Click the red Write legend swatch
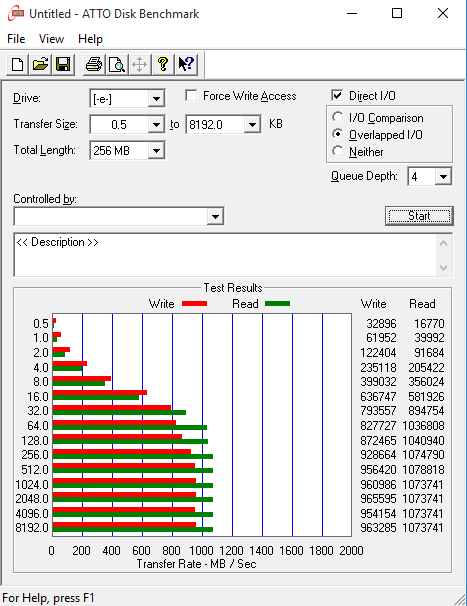This screenshot has height=606, width=467. point(194,304)
